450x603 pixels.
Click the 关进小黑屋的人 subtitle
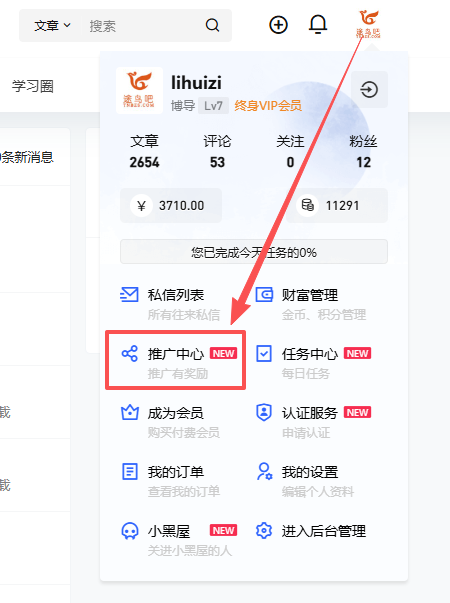tap(190, 551)
